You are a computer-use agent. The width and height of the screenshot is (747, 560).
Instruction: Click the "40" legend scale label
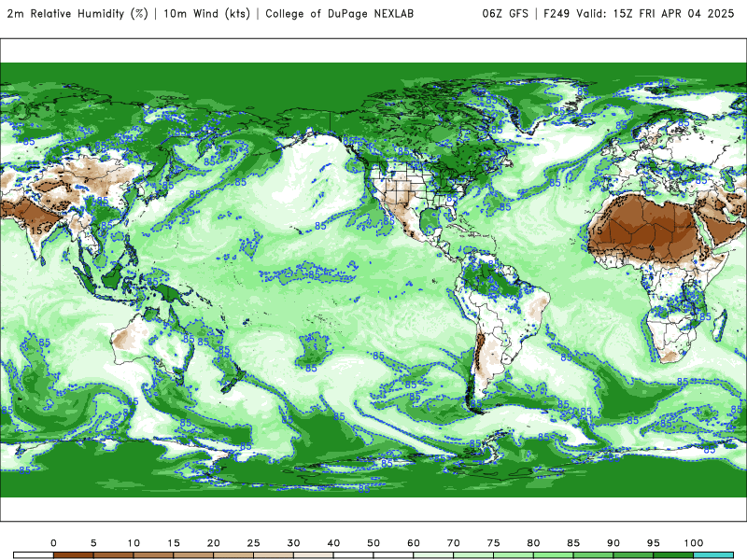[333, 543]
